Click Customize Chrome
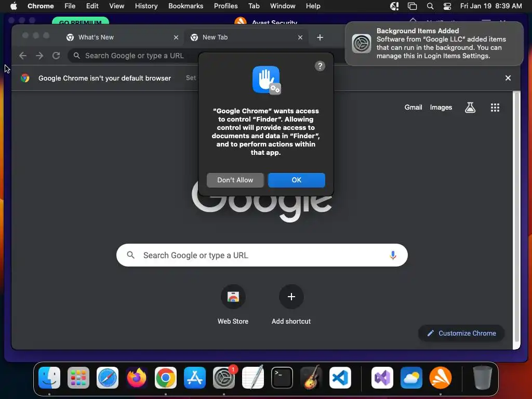 point(461,333)
